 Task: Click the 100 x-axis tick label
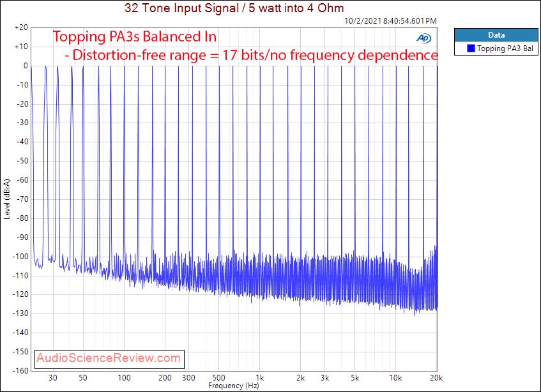(x=124, y=378)
